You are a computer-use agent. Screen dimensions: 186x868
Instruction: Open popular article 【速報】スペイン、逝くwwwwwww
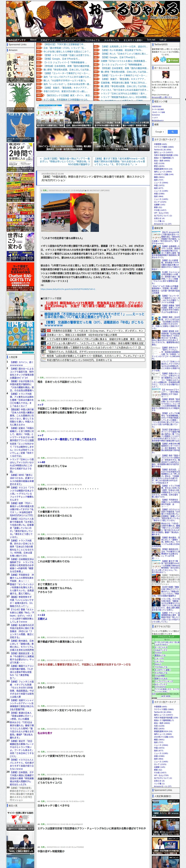point(22,364)
